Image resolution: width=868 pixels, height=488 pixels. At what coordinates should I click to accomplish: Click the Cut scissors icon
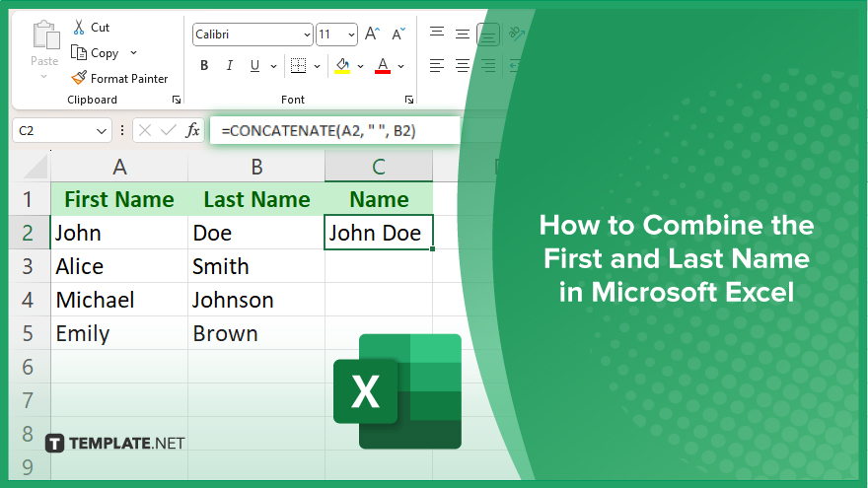pyautogui.click(x=79, y=28)
